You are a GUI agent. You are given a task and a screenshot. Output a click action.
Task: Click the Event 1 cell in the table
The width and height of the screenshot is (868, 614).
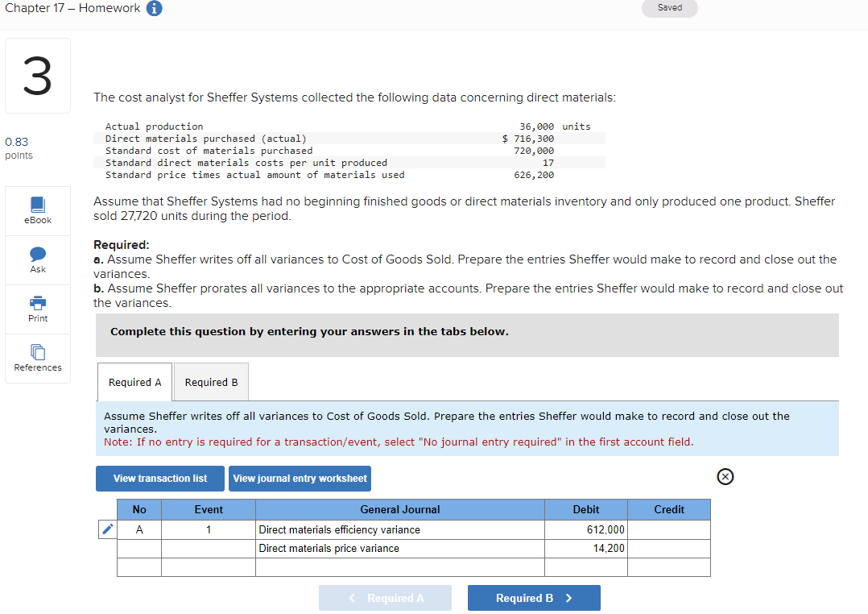[208, 529]
